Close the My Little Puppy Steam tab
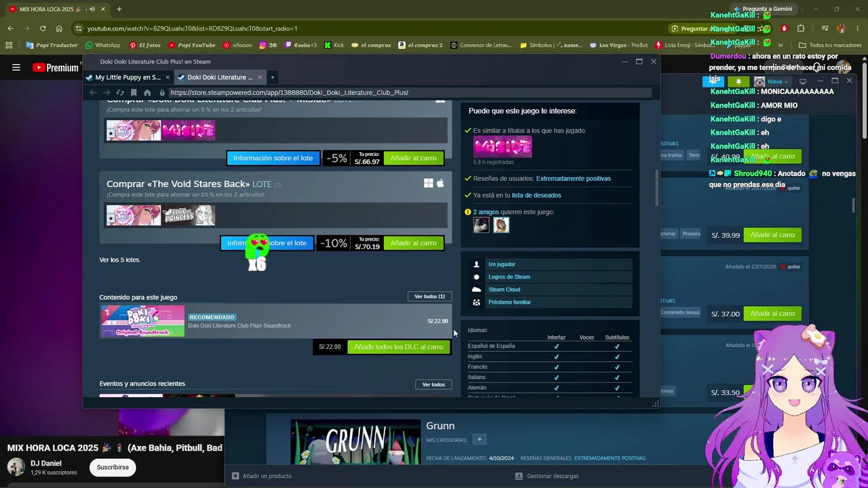 (167, 77)
